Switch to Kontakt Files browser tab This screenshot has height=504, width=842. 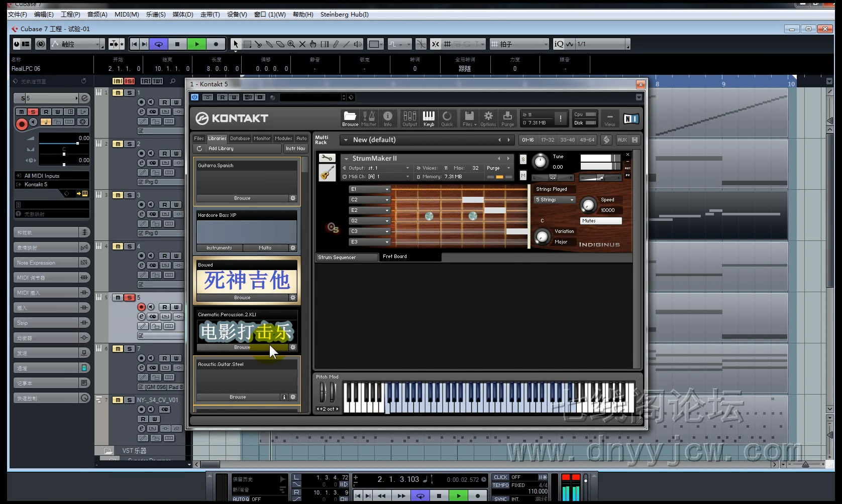[x=199, y=139]
